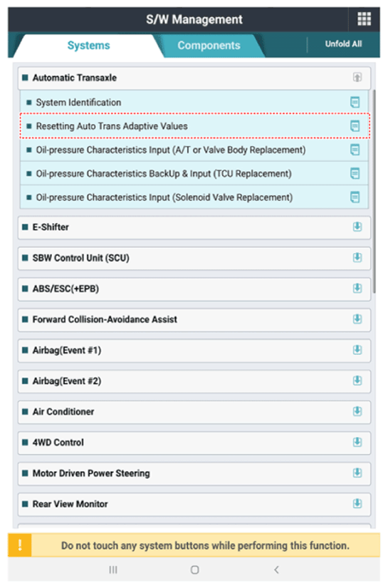
Task: Tap the Android recent apps button
Action: 113,569
